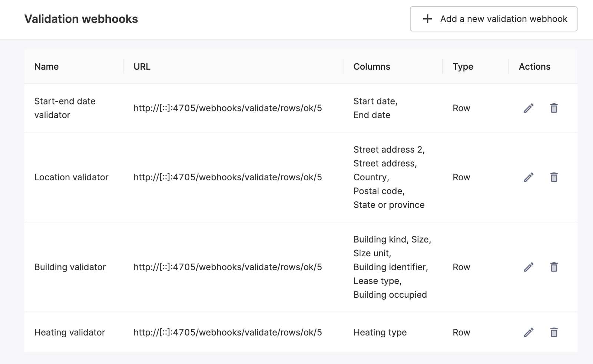Click the Validation webhooks page title
This screenshot has width=593, height=364.
(81, 19)
